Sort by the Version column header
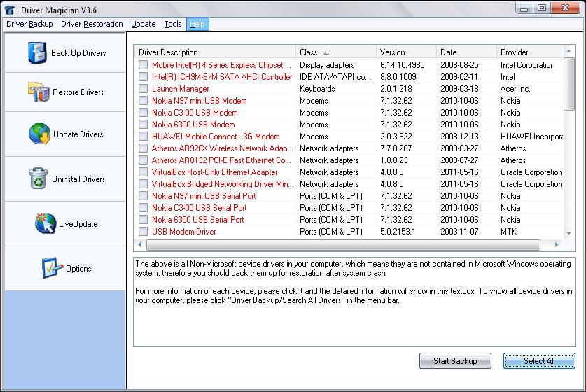This screenshot has width=586, height=392. pos(406,52)
